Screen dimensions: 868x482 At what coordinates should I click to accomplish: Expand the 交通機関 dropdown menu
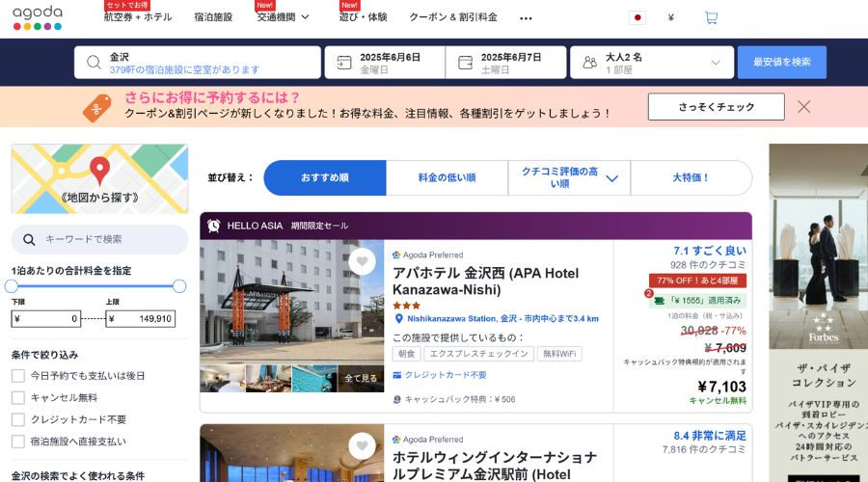pos(283,17)
